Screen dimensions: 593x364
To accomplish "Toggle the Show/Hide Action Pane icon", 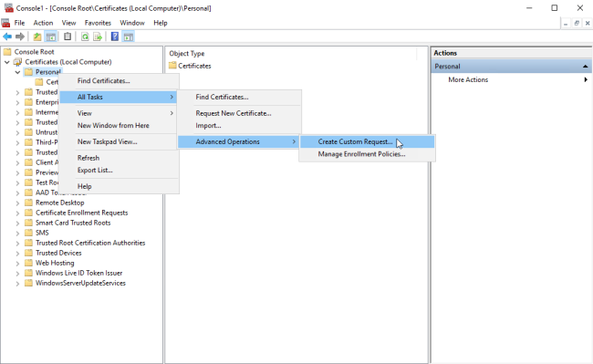I will pos(129,36).
